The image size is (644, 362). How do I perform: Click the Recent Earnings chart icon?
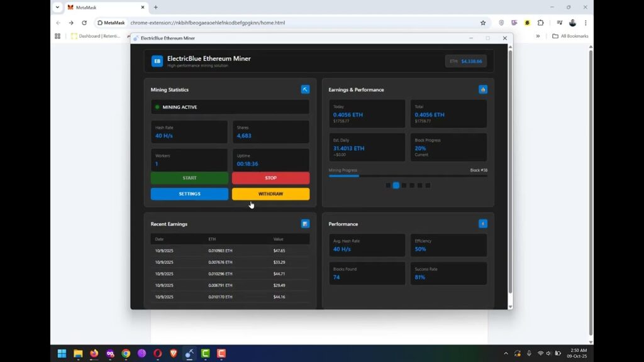coord(305,224)
